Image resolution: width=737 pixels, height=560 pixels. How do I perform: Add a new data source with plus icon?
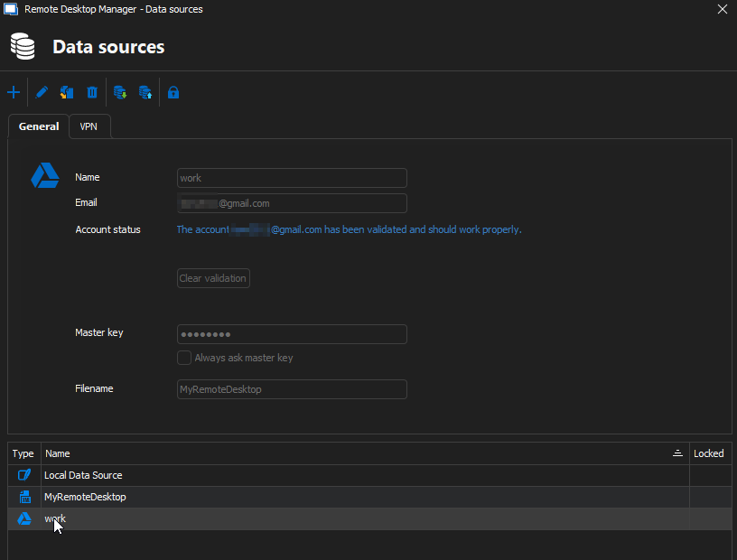(x=14, y=92)
